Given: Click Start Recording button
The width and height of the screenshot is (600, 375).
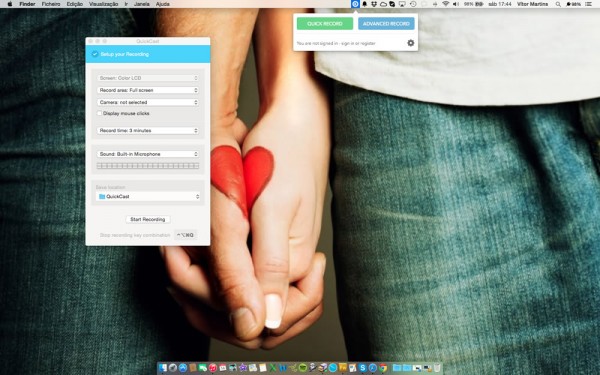Looking at the screenshot, I should coord(148,219).
